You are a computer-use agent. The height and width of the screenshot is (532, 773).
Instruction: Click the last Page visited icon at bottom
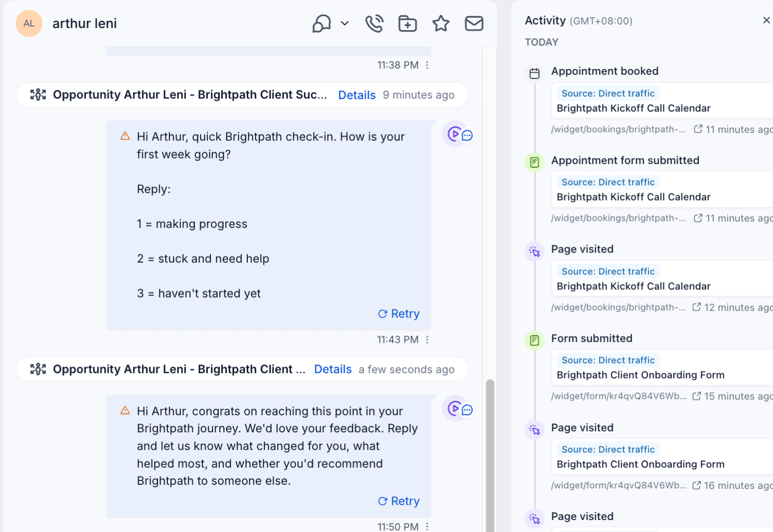point(535,519)
